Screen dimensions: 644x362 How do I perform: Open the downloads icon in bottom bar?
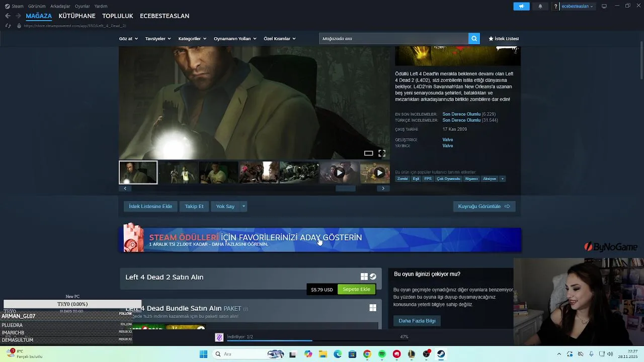coord(219,337)
